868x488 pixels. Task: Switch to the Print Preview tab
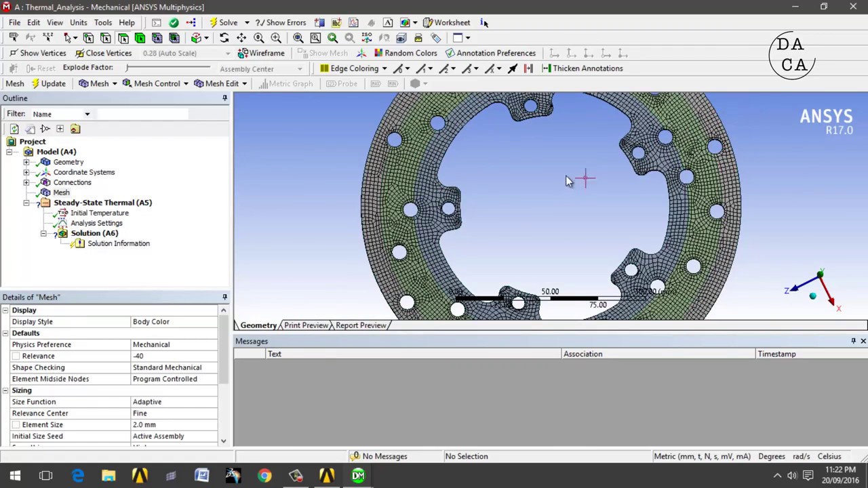point(306,325)
